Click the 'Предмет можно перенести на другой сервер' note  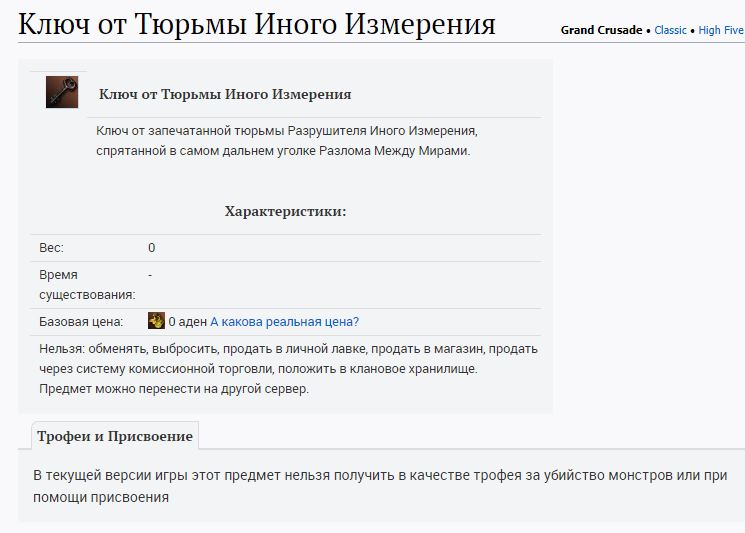click(x=174, y=389)
